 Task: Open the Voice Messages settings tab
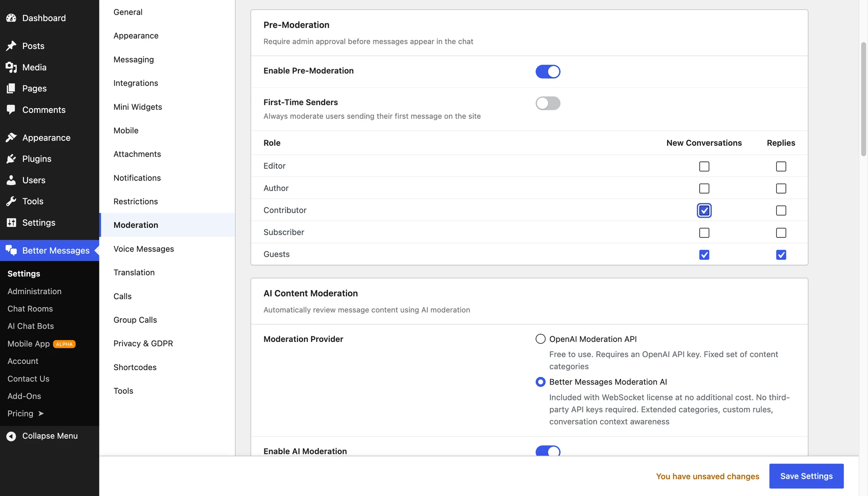pos(167,249)
